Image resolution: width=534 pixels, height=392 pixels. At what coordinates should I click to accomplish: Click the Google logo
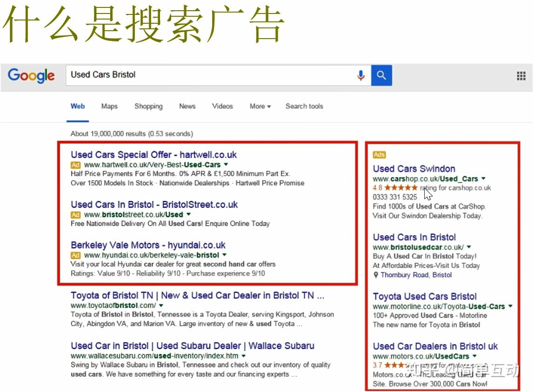click(x=31, y=76)
